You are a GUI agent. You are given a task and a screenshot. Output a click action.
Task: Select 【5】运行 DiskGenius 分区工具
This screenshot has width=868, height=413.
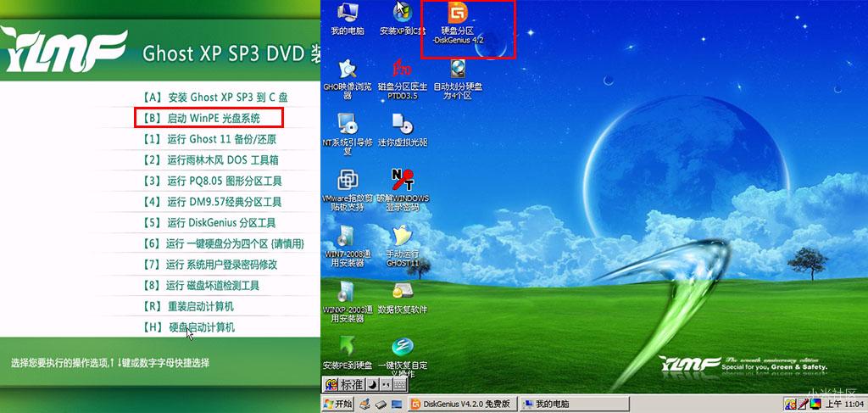point(209,223)
